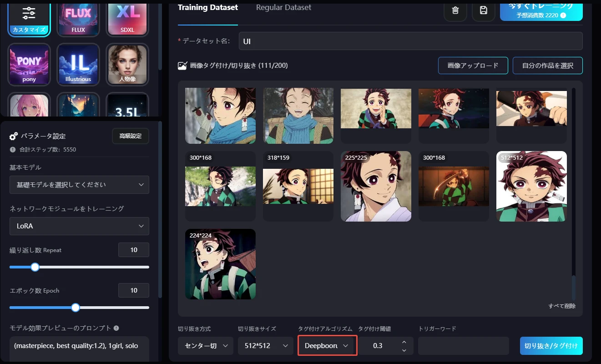
Task: Click the すべて削除 delete all link
Action: click(562, 306)
